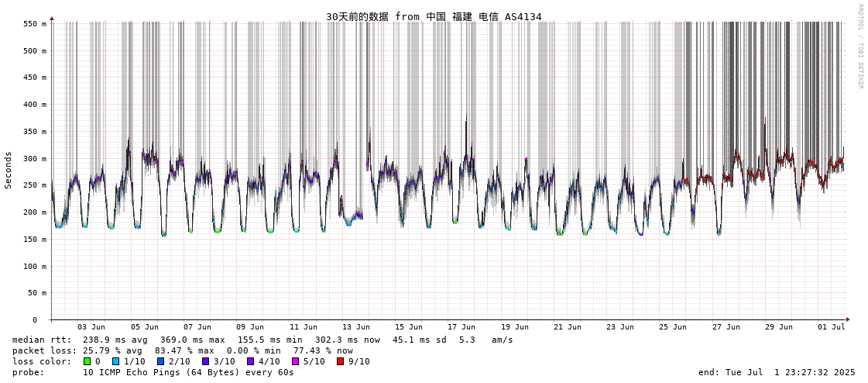Screen dimensions: 868x383
Task: Click the '150 m' y-axis value
Action: (35, 240)
